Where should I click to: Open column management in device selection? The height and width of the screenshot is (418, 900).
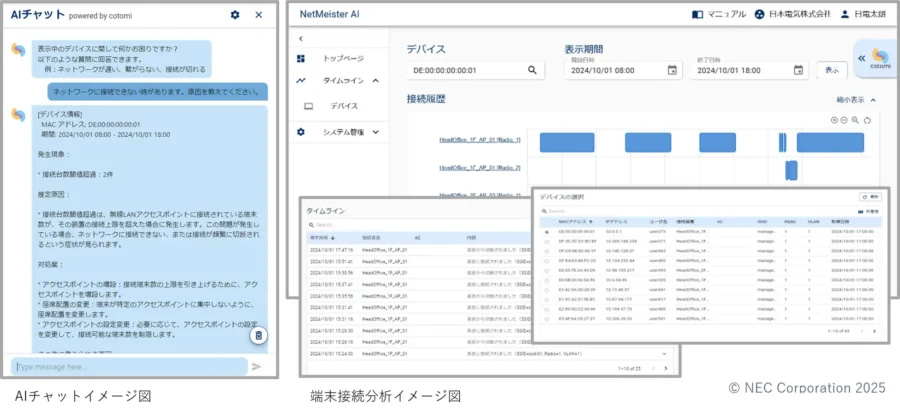tap(870, 211)
